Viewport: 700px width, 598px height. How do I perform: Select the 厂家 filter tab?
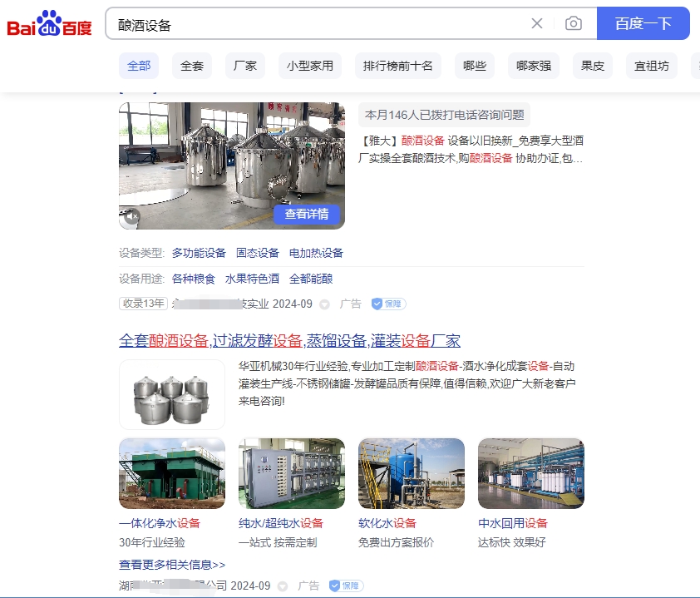click(x=245, y=66)
